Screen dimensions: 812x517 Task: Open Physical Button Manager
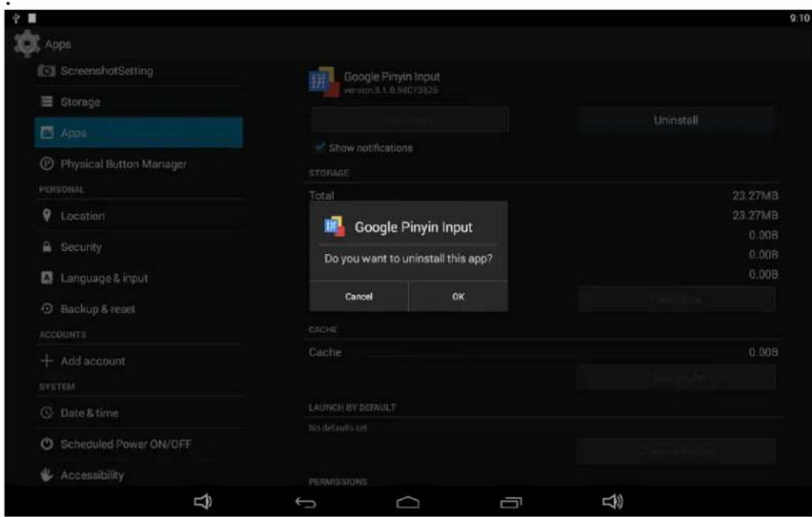[x=139, y=164]
